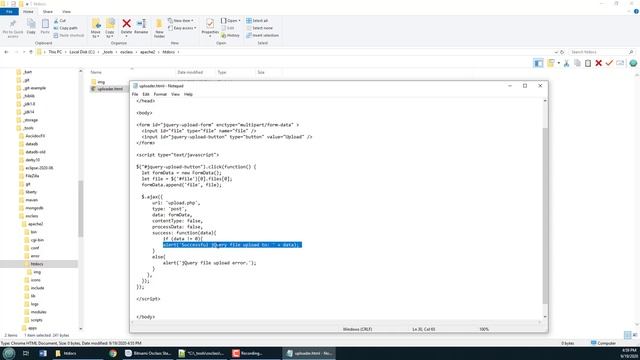Click the New folder icon
Image resolution: width=640 pixels, height=360 pixels.
(159, 24)
